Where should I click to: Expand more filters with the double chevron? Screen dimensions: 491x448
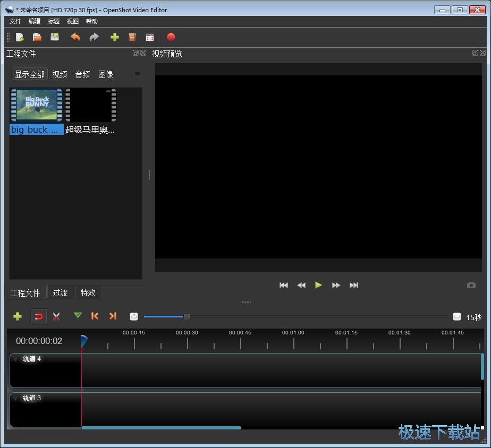pyautogui.click(x=138, y=74)
